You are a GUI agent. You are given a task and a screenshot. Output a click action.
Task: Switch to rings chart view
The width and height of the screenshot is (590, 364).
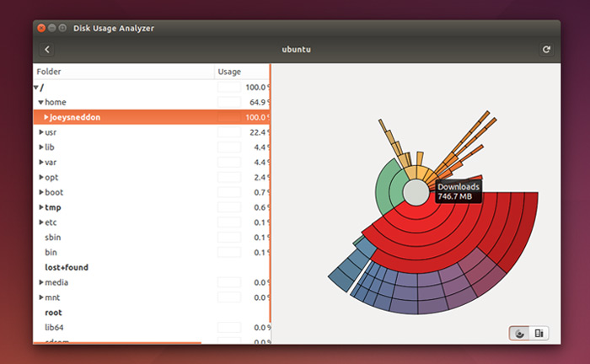pyautogui.click(x=520, y=334)
